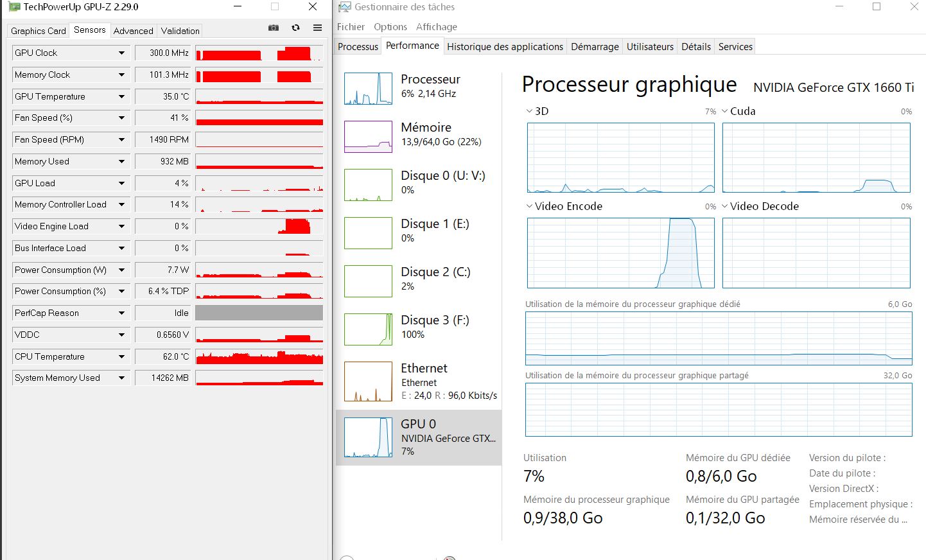
Task: Click the GPU-Z refresh icon
Action: [x=295, y=28]
